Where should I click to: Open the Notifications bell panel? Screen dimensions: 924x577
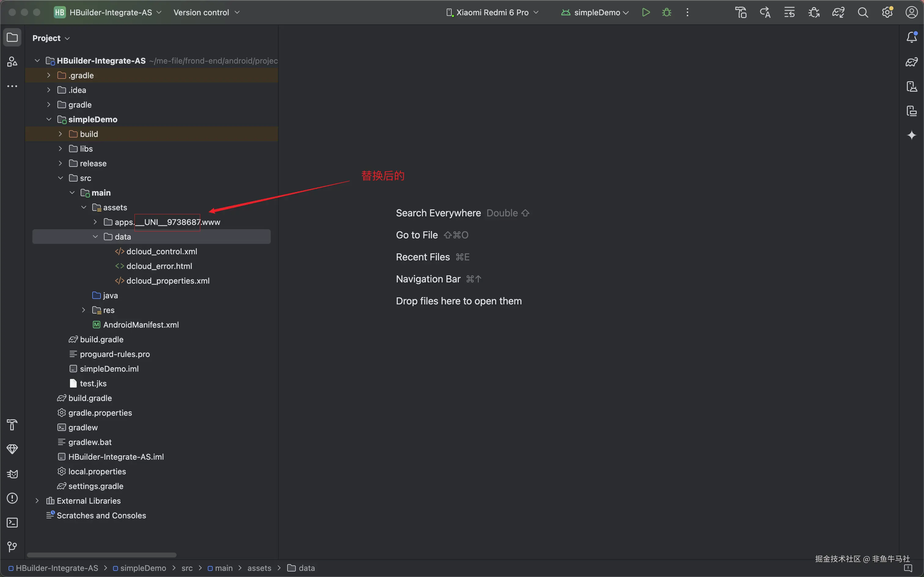pyautogui.click(x=911, y=37)
